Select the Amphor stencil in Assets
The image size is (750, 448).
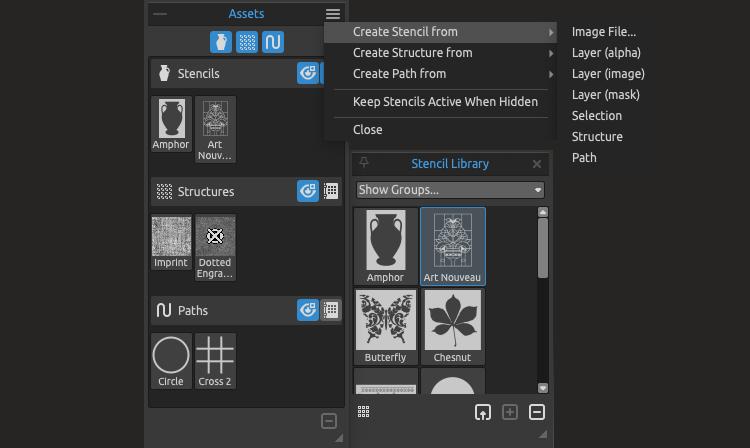[x=171, y=124]
